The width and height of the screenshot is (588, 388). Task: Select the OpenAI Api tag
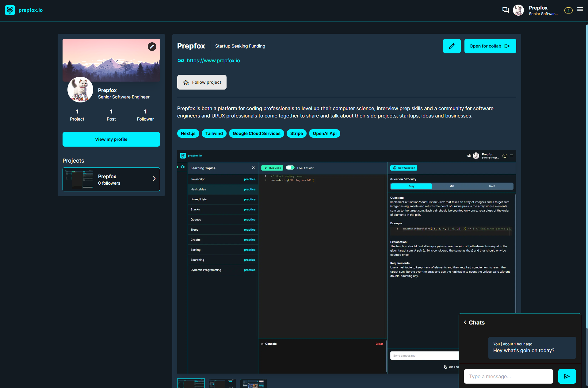[325, 133]
